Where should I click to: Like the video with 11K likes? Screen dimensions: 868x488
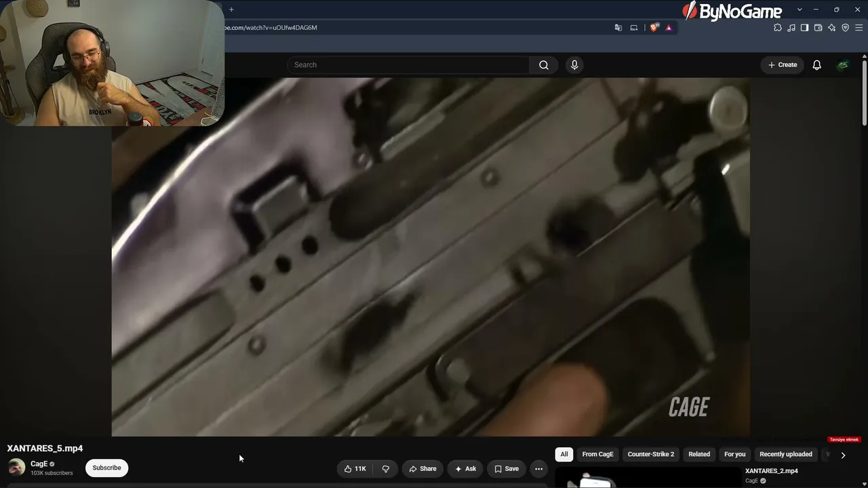[x=355, y=468]
